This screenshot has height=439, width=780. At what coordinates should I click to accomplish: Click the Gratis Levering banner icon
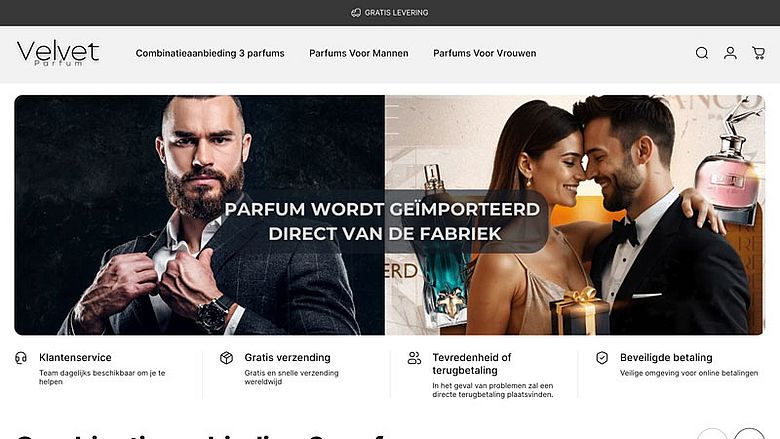tap(356, 13)
